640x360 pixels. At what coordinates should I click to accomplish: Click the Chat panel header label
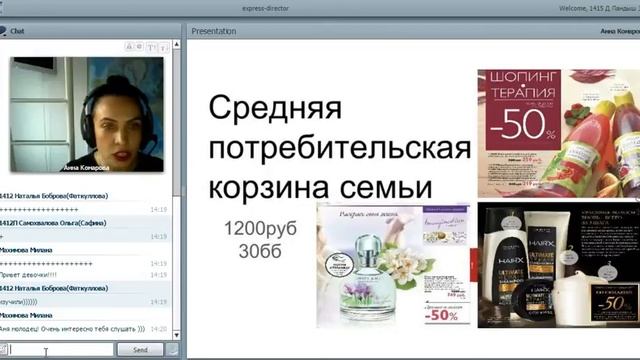17,31
